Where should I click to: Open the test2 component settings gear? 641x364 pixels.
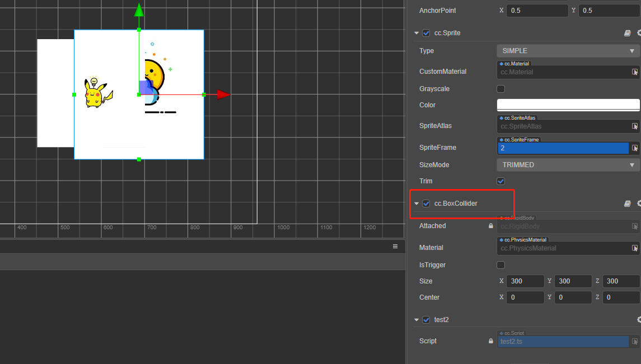pyautogui.click(x=639, y=319)
